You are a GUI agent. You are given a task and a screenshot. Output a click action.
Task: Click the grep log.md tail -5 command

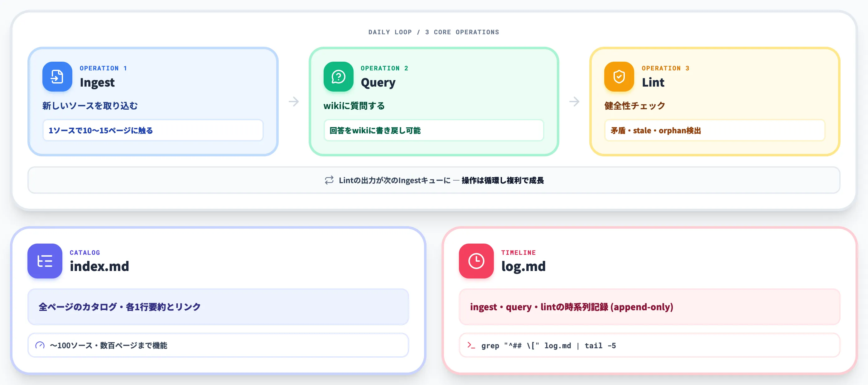tap(548, 346)
